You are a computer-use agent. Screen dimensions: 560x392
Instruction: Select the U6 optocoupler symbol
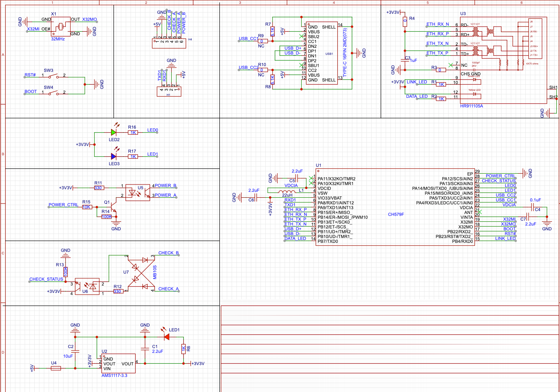pos(87,286)
